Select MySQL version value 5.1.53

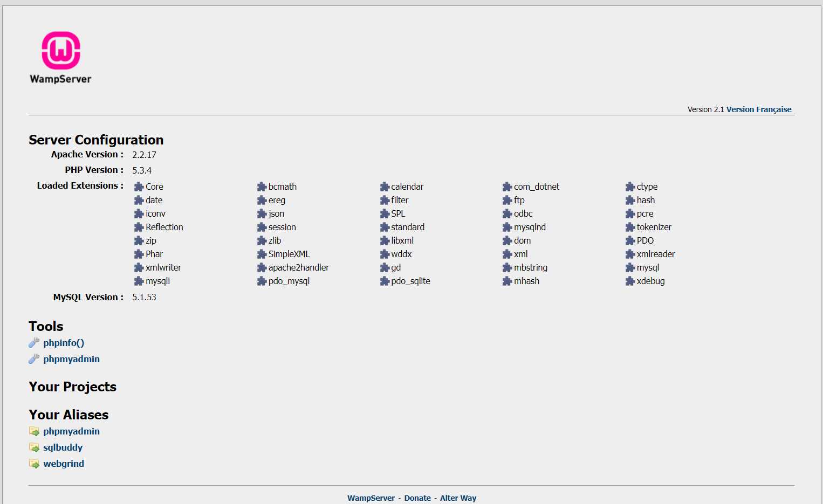tap(144, 297)
